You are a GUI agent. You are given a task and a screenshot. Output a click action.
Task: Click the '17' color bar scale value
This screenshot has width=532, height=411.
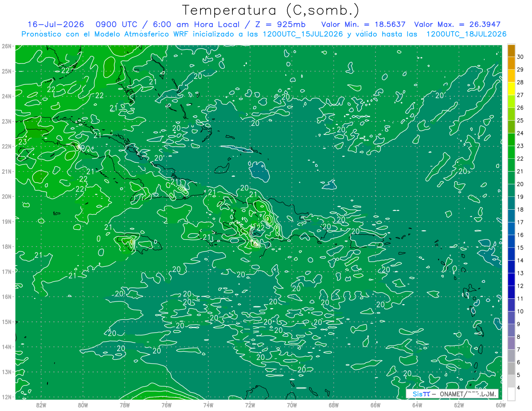click(520, 223)
